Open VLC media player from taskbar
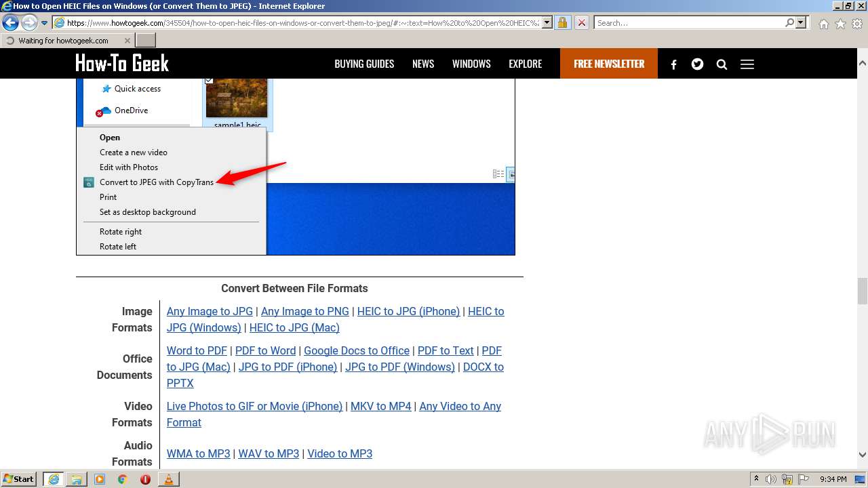Image resolution: width=868 pixels, height=488 pixels. tap(168, 479)
